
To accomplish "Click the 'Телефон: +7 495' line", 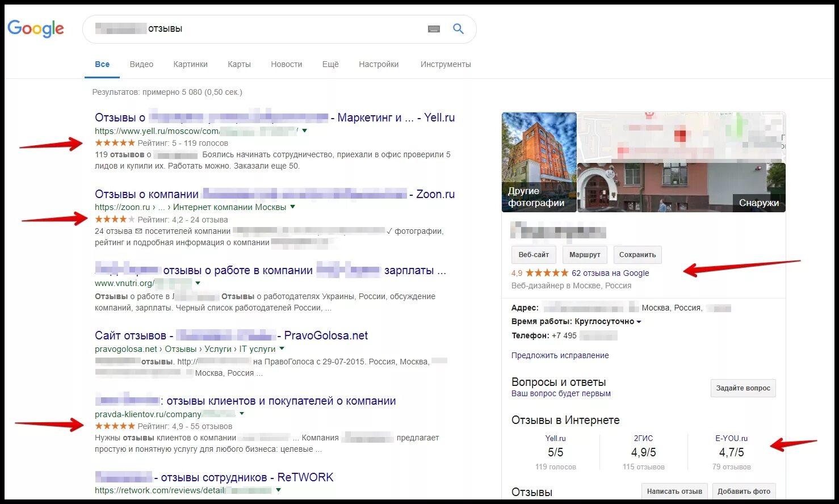I will pyautogui.click(x=564, y=335).
